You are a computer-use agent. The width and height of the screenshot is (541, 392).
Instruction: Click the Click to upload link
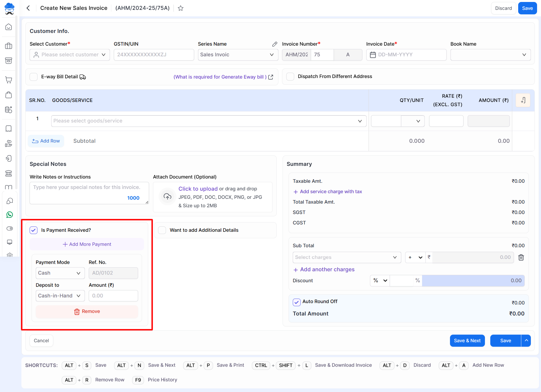click(x=198, y=189)
